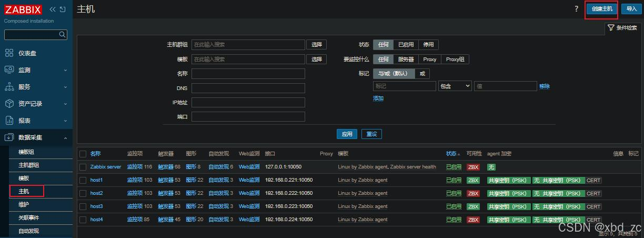Screen dimensions: 644x238
Task: Click the 名称 filter input field
Action: pyautogui.click(x=248, y=74)
